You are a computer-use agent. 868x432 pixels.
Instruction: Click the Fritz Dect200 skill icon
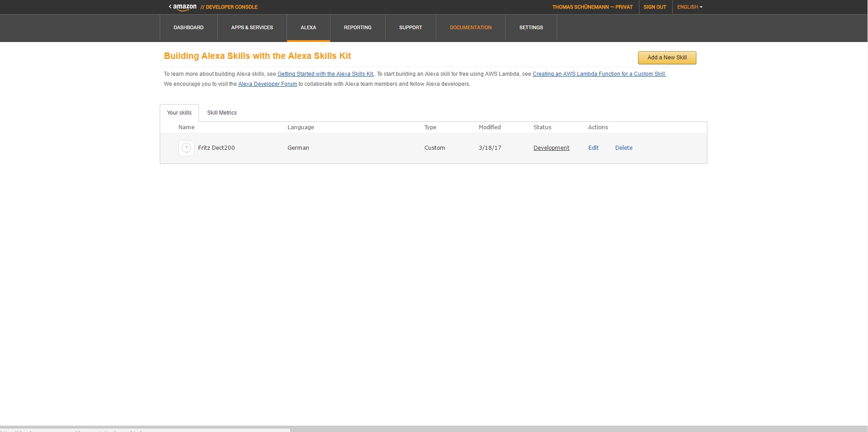[186, 148]
